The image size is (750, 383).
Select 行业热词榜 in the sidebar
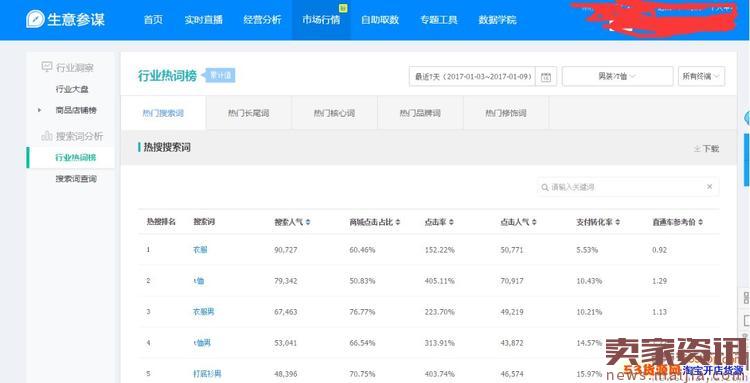[x=76, y=157]
